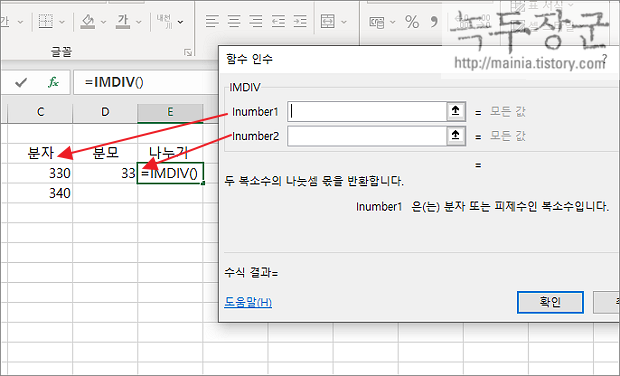Expand the merge cells dropdown
The height and width of the screenshot is (376, 620).
[x=344, y=22]
